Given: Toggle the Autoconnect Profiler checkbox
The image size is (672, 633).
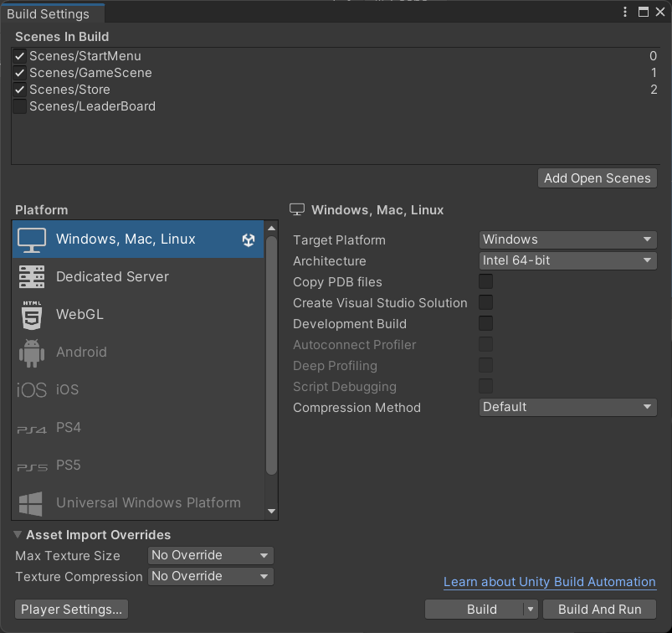Looking at the screenshot, I should coord(485,344).
